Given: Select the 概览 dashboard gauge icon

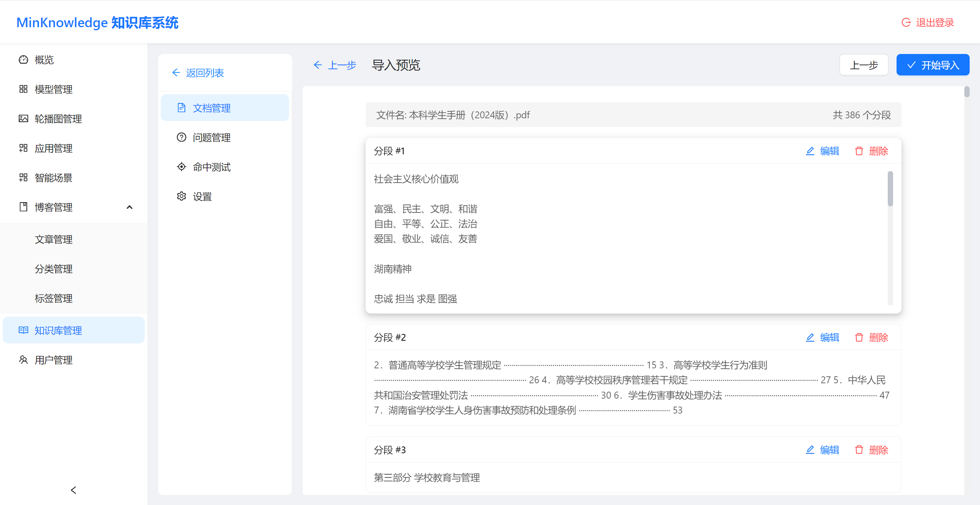Looking at the screenshot, I should [x=23, y=60].
